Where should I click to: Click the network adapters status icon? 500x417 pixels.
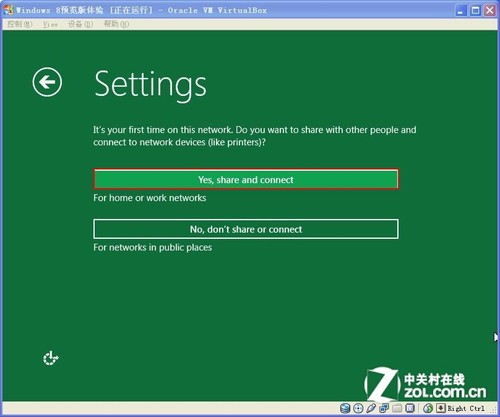coord(384,408)
